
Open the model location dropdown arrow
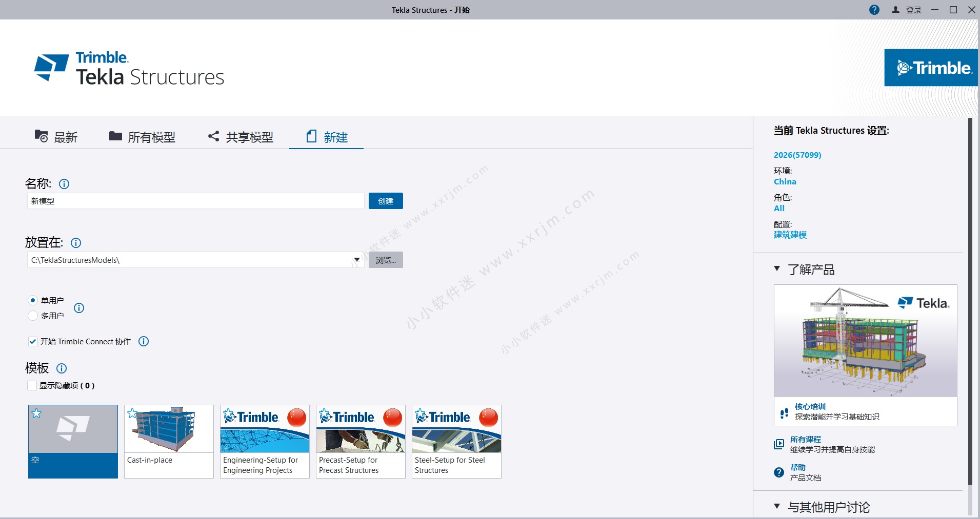point(356,260)
